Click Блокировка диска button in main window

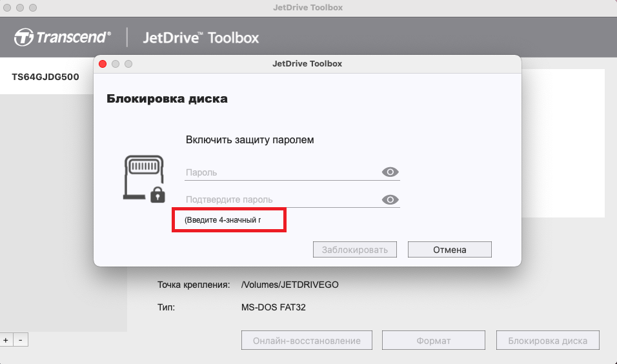[547, 340]
